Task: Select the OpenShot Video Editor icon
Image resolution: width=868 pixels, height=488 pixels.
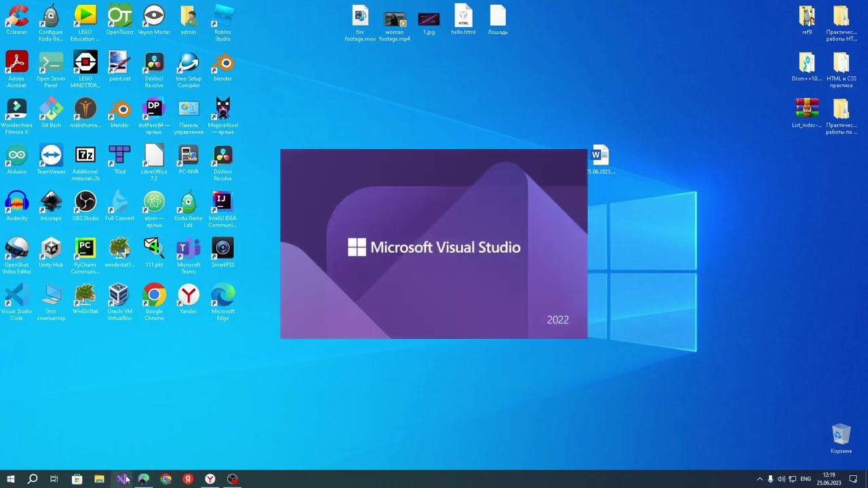Action: 16,257
